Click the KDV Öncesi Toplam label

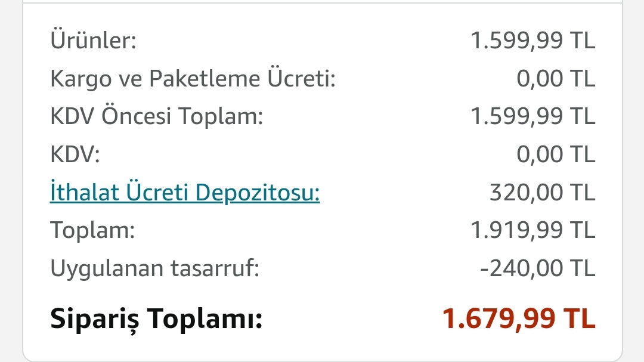(156, 116)
